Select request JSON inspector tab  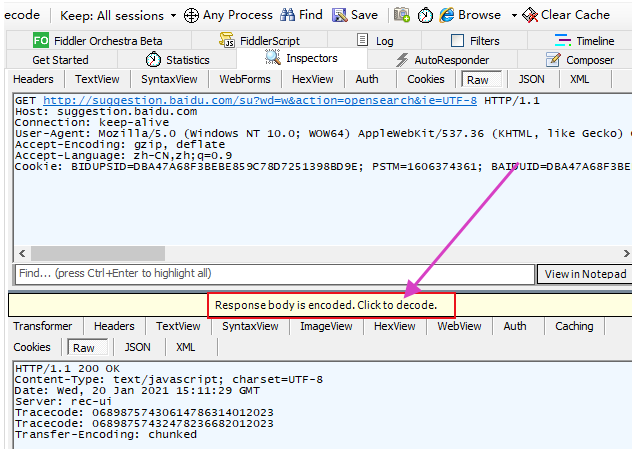point(531,79)
